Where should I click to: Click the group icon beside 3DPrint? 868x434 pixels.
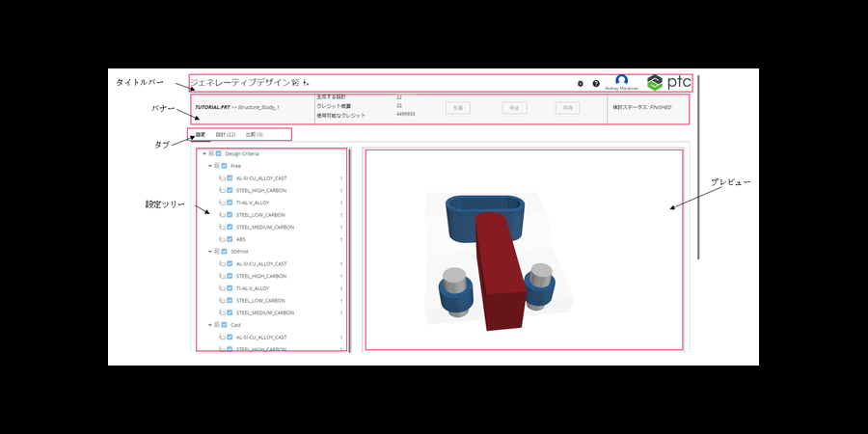217,252
